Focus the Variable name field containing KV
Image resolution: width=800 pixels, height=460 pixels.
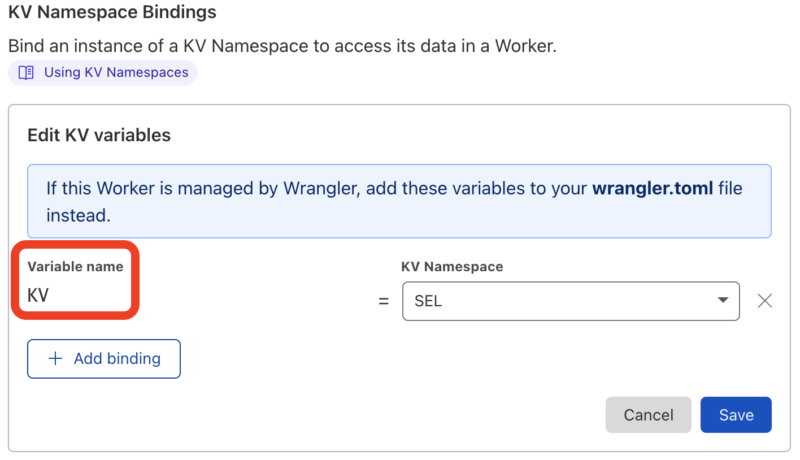pyautogui.click(x=75, y=296)
